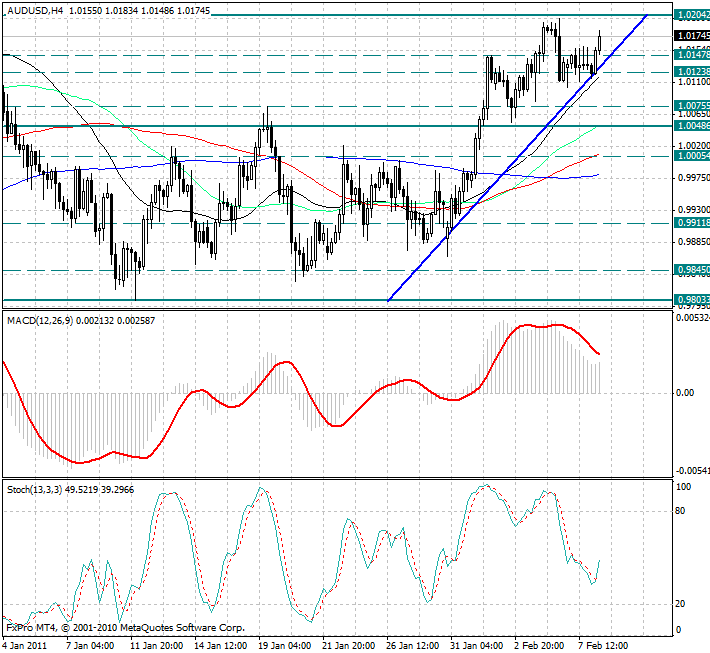This screenshot has width=710, height=653.
Task: Click the Stochastic 20 level scale value
Action: pyautogui.click(x=680, y=604)
